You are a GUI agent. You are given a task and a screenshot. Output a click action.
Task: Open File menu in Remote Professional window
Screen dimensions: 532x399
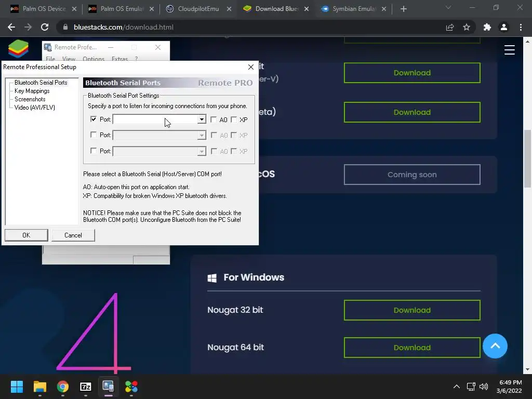[x=50, y=59]
